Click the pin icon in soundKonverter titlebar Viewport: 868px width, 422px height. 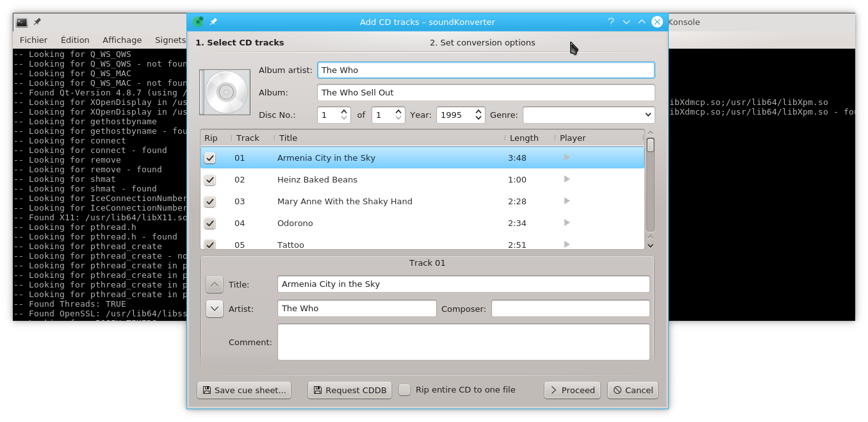pyautogui.click(x=214, y=22)
